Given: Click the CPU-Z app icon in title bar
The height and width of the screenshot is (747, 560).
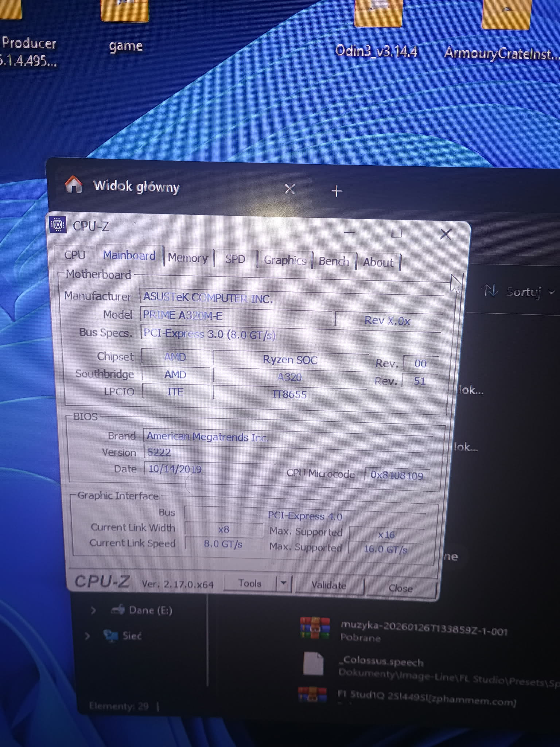Looking at the screenshot, I should tap(58, 225).
